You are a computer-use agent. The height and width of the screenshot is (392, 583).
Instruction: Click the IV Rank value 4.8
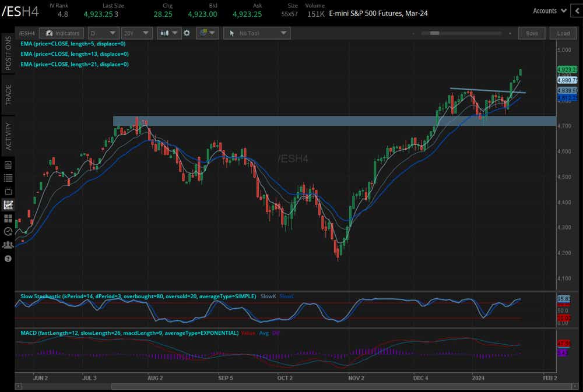coord(62,14)
